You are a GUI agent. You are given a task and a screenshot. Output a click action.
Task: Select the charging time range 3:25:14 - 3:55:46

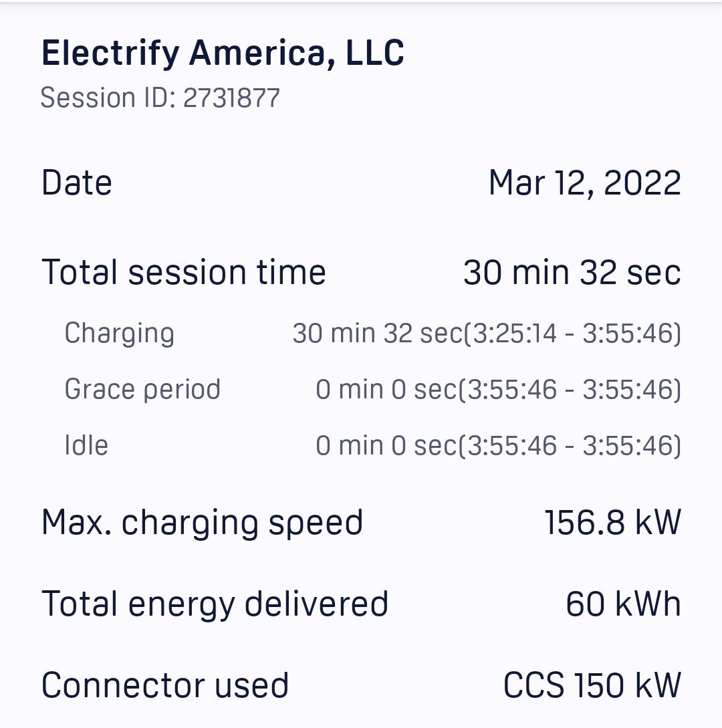tap(572, 334)
